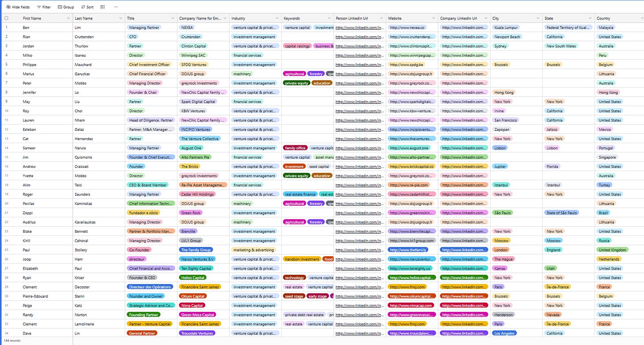The height and width of the screenshot is (345, 644).
Task: Click the http://www.august.one website tag
Action: [409, 148]
